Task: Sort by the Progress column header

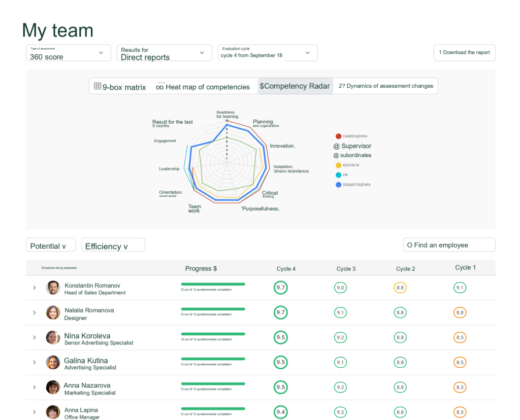Action: pyautogui.click(x=201, y=269)
